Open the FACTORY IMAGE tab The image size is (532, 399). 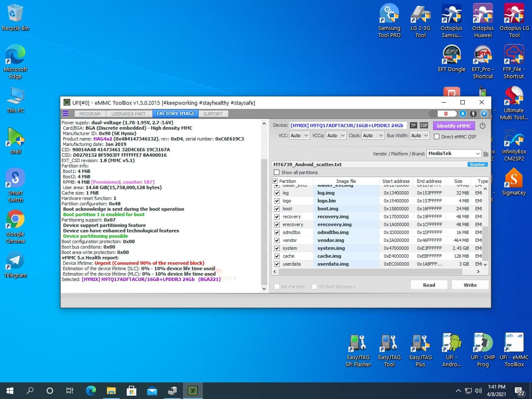click(175, 113)
